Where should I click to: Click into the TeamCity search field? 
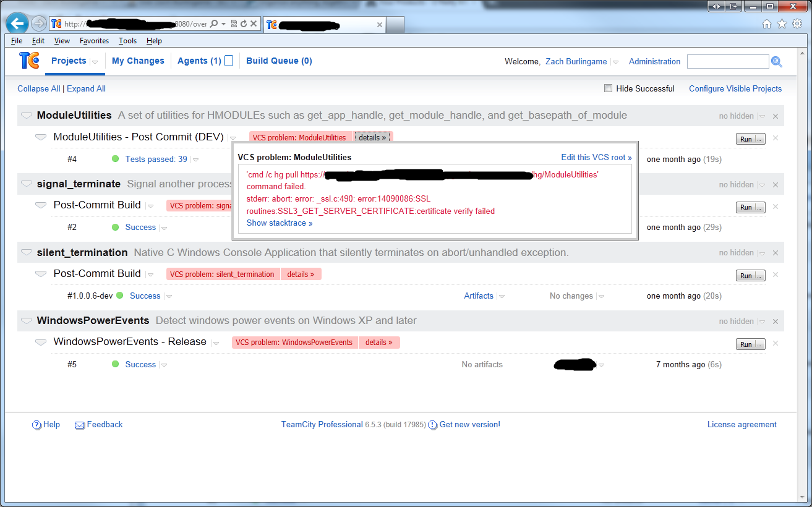click(x=728, y=61)
